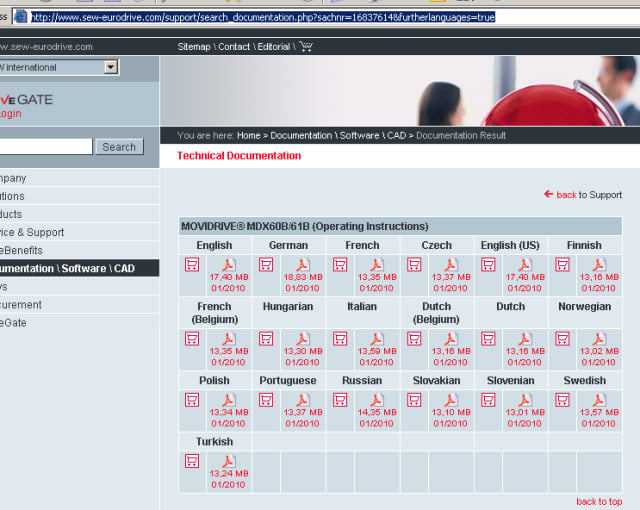Add Finnish document to cart
640x510 pixels.
[562, 265]
